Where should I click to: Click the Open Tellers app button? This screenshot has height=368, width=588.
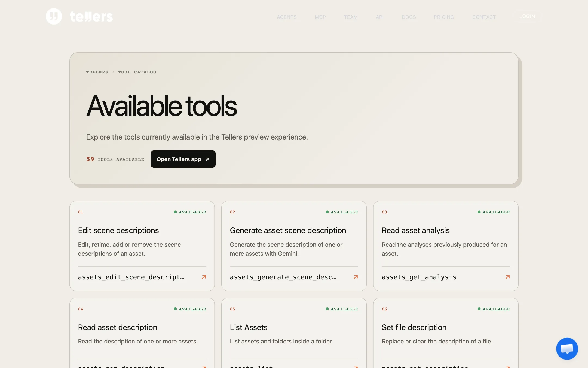point(183,159)
